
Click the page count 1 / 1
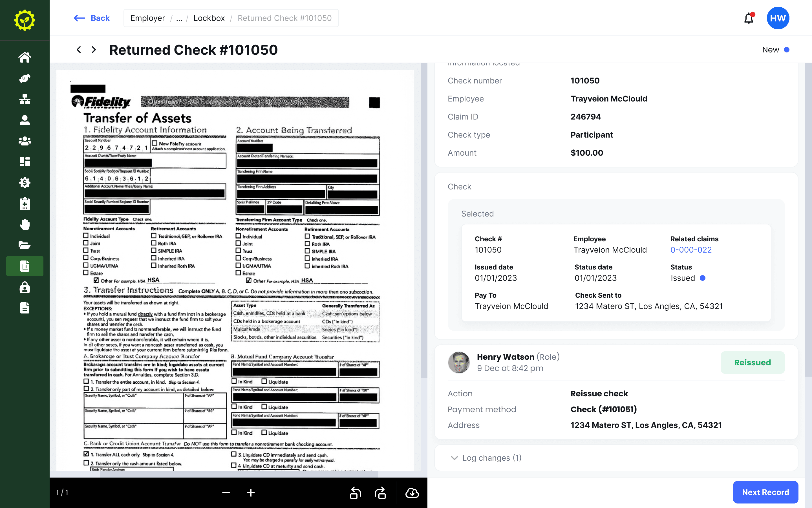point(62,492)
